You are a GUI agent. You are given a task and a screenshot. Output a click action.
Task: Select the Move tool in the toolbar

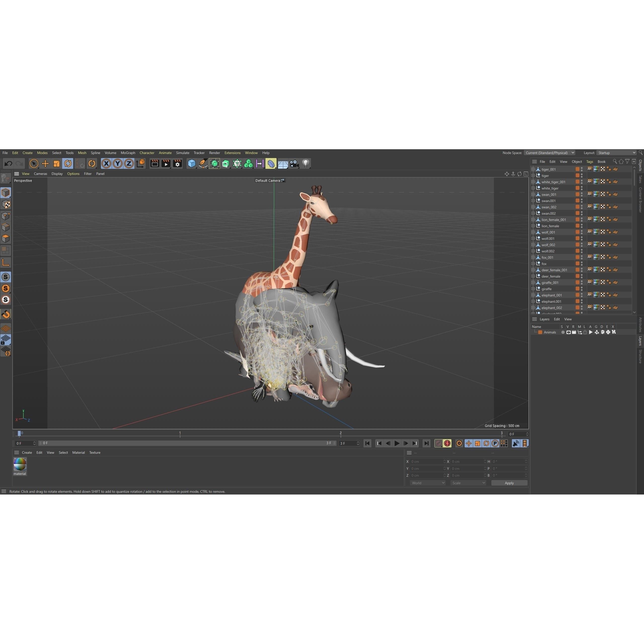(45, 163)
